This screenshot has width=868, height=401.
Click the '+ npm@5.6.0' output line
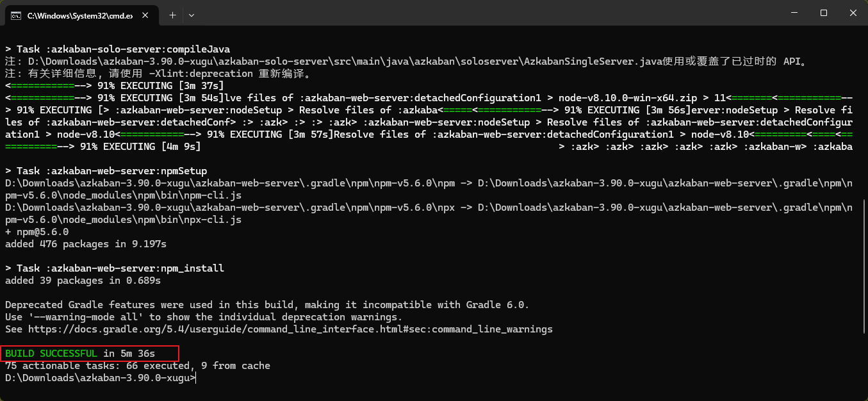(37, 232)
